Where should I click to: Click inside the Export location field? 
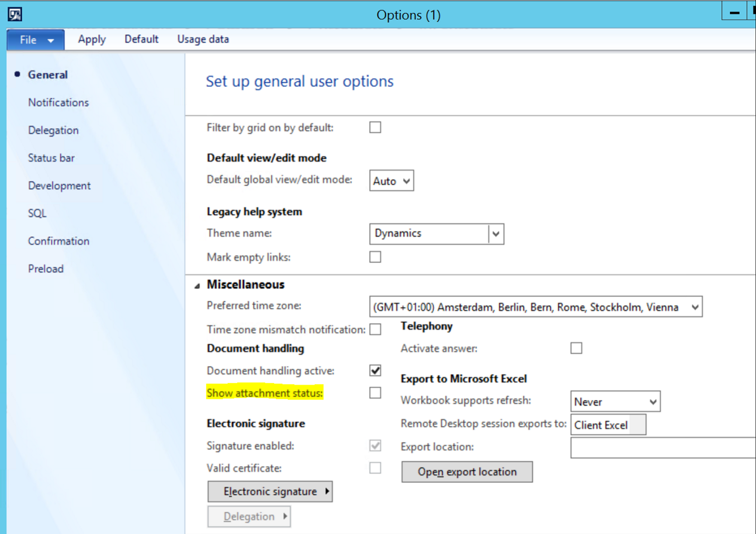pos(661,448)
